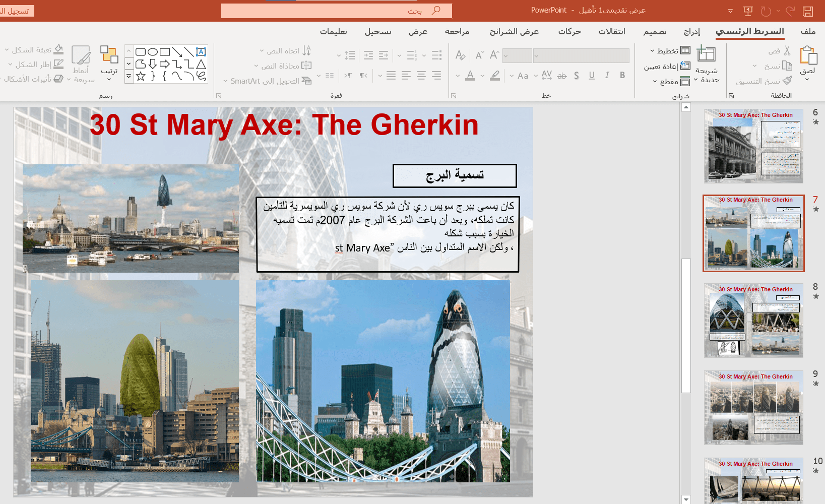Click the search (بحث) box
Image resolution: width=825 pixels, height=504 pixels.
click(336, 11)
